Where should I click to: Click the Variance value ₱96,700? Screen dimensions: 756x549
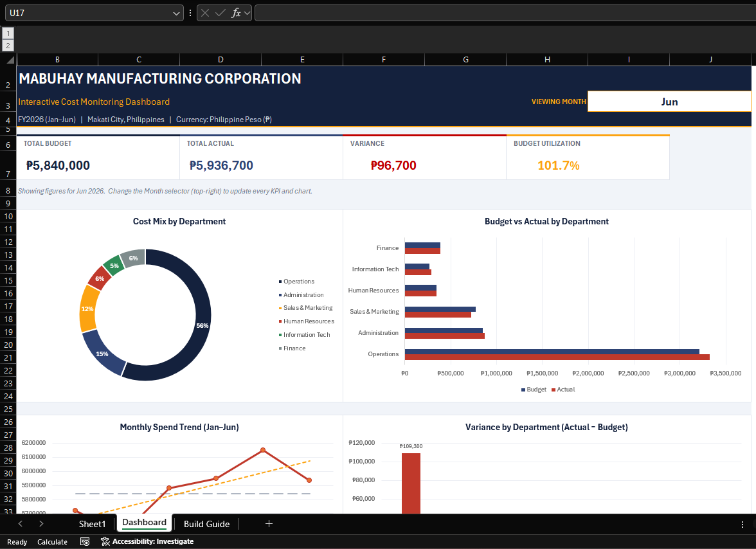click(x=393, y=166)
